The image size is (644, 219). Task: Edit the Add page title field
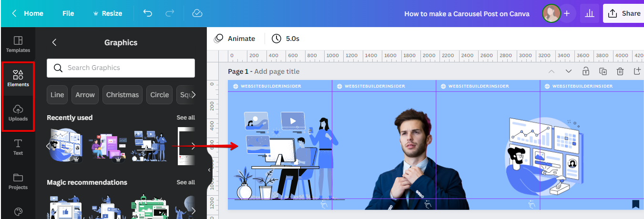(x=277, y=71)
